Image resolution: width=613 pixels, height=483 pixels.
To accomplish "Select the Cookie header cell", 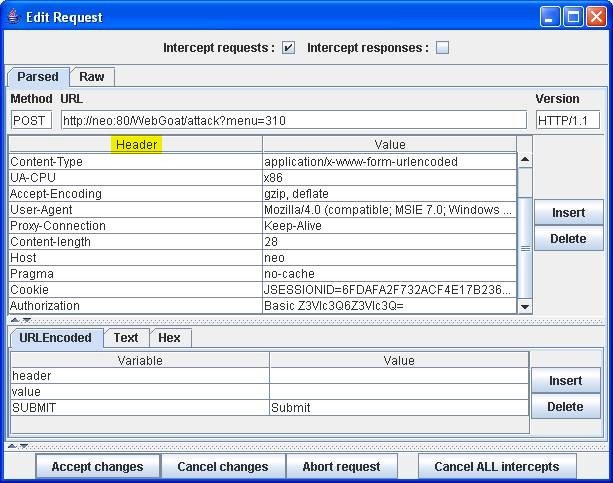I will point(135,290).
